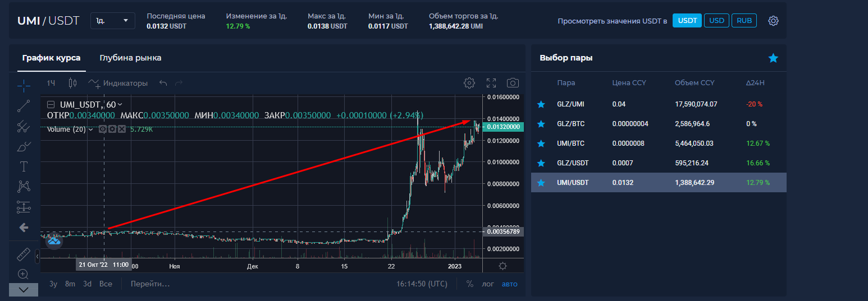The image size is (868, 301).
Task: Open candlestick chart style selector
Action: (72, 83)
